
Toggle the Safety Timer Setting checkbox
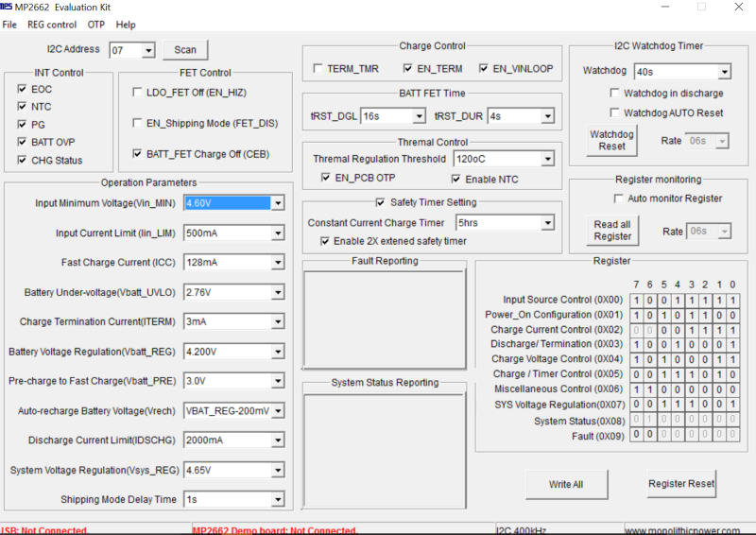pos(381,202)
